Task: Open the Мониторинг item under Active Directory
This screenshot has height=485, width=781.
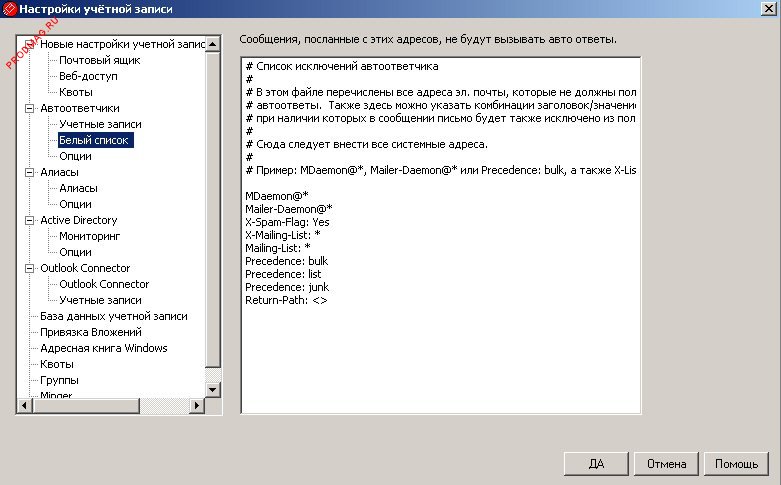Action: coord(89,236)
